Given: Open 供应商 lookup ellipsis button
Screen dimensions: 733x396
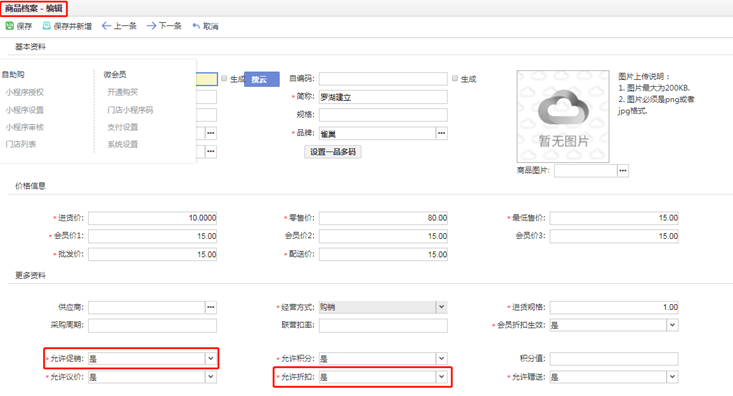Looking at the screenshot, I should coord(211,307).
